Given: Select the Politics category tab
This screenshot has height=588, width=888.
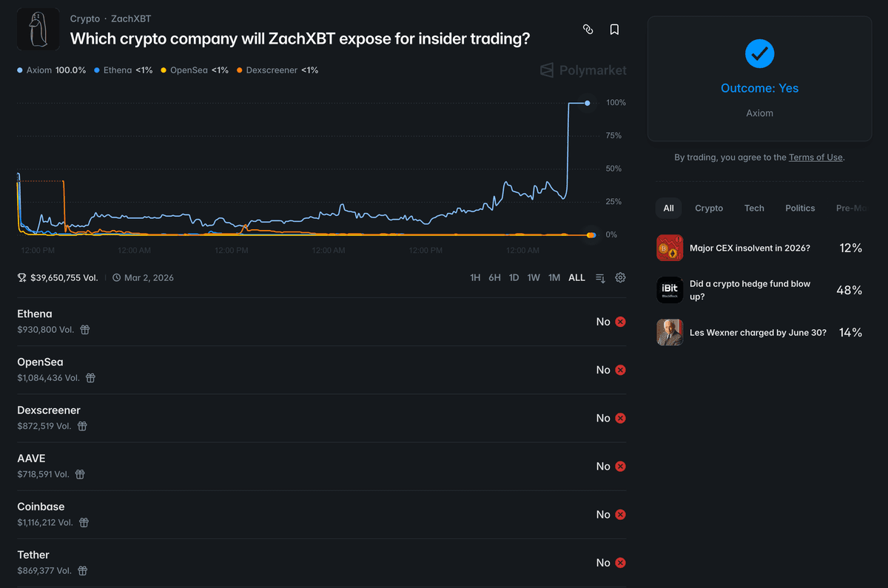Looking at the screenshot, I should (x=800, y=208).
